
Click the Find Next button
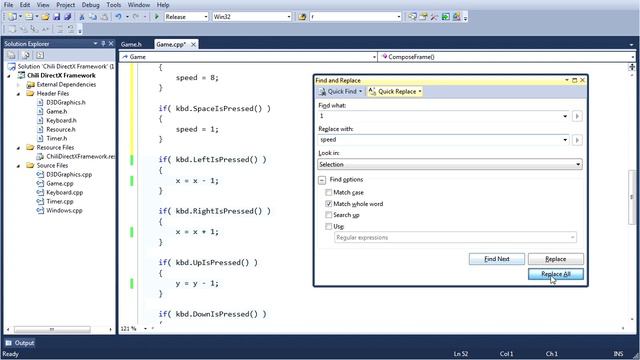coord(497,259)
